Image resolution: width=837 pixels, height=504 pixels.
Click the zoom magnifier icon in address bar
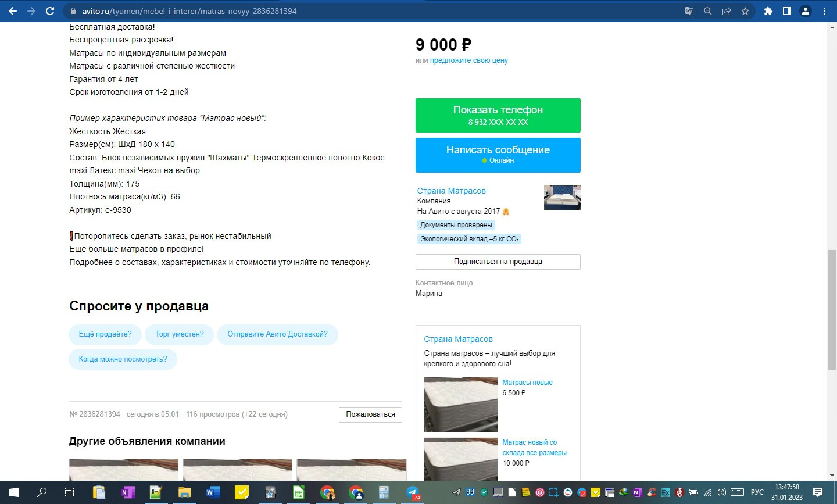(x=708, y=11)
